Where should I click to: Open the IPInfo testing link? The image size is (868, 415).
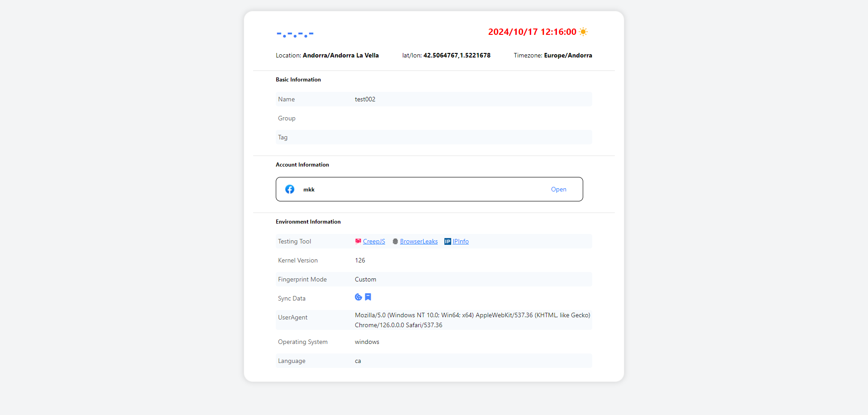click(x=461, y=241)
